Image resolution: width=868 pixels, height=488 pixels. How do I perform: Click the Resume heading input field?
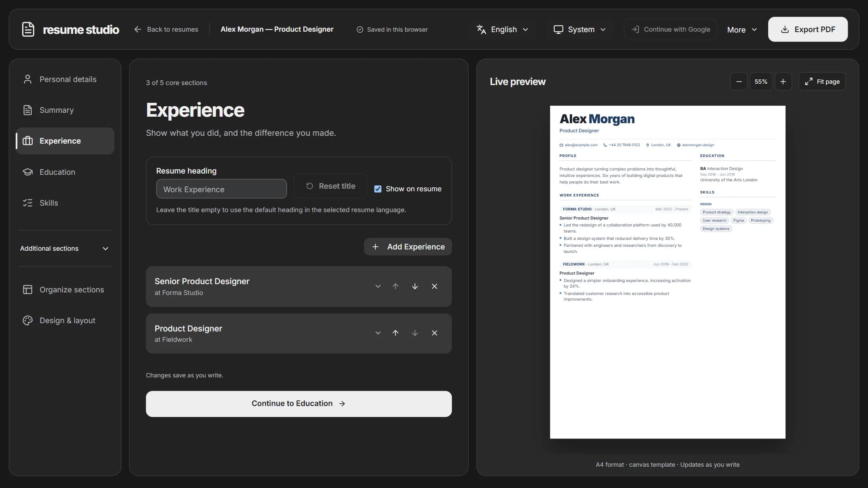point(221,189)
